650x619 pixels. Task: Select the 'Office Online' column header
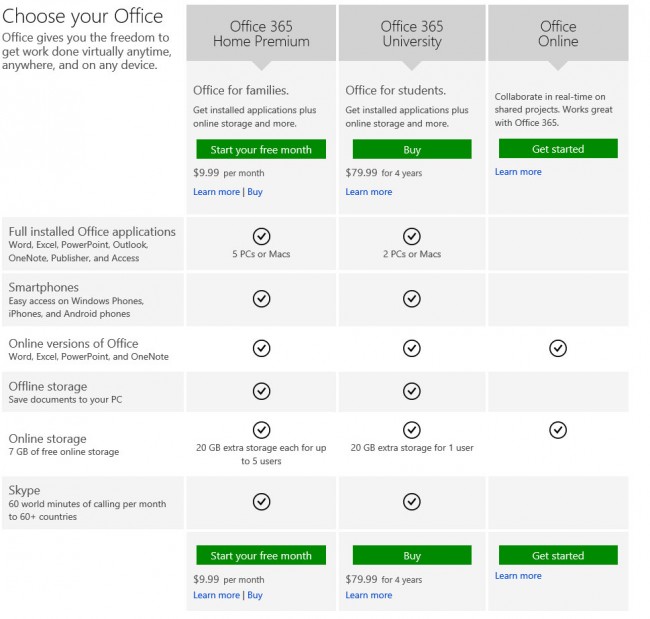(x=558, y=34)
